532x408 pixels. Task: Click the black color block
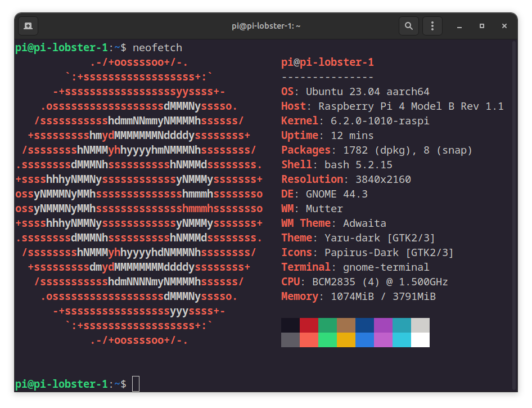pos(290,325)
